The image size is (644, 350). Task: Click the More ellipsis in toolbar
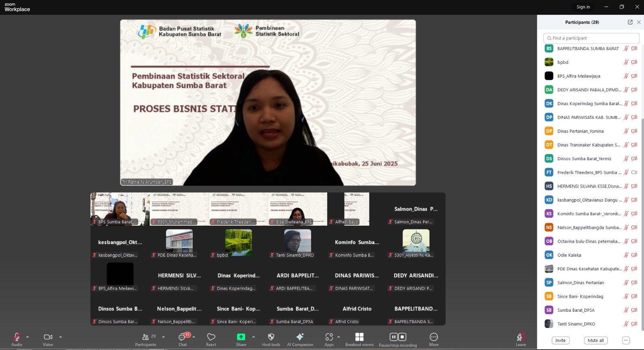coord(433,337)
